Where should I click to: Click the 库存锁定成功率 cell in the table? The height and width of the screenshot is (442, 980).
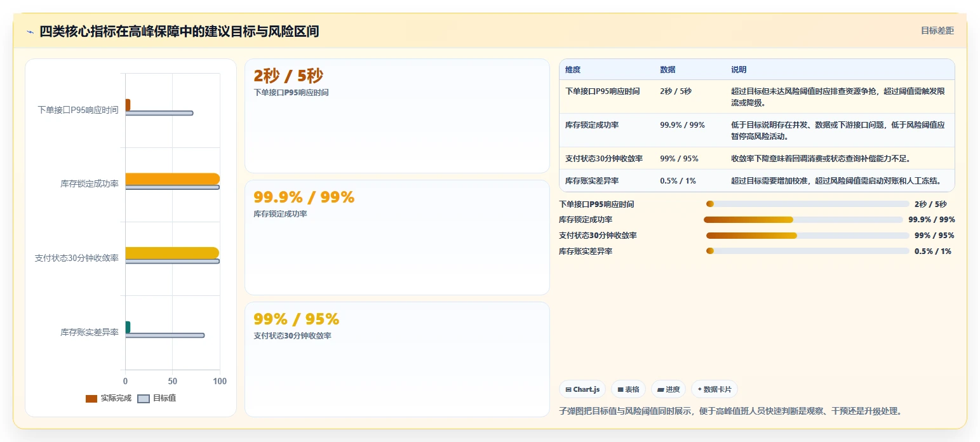(x=592, y=124)
